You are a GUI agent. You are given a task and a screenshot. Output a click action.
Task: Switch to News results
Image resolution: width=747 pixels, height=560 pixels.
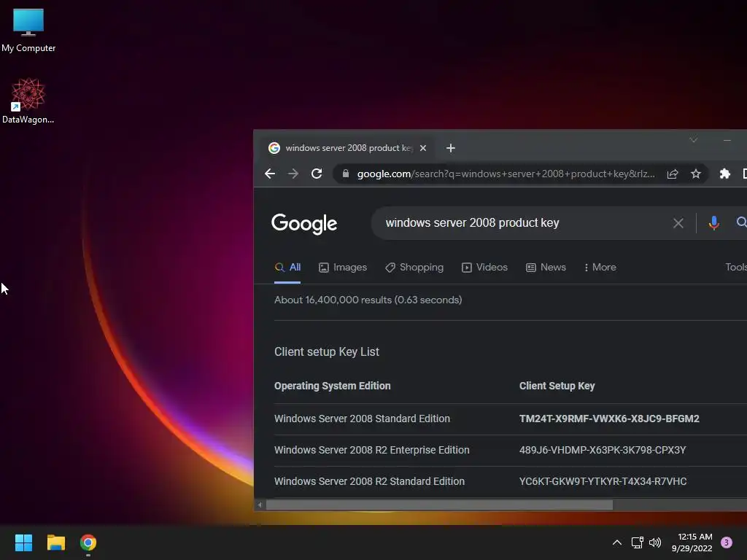click(546, 268)
